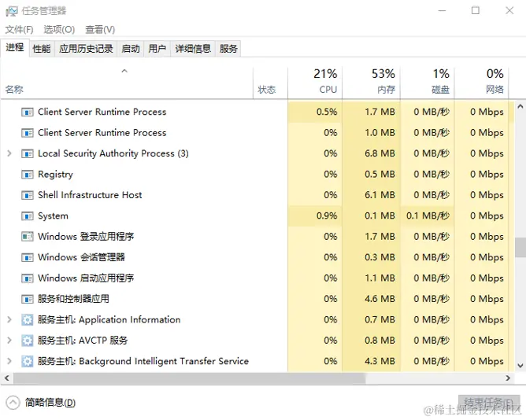
Task: Sort by the 21% CPU column header
Action: coord(315,83)
